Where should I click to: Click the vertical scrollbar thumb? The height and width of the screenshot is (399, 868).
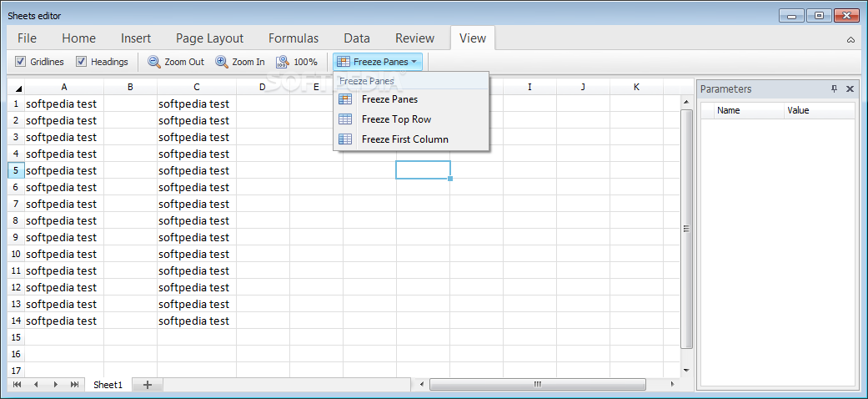[x=686, y=229]
